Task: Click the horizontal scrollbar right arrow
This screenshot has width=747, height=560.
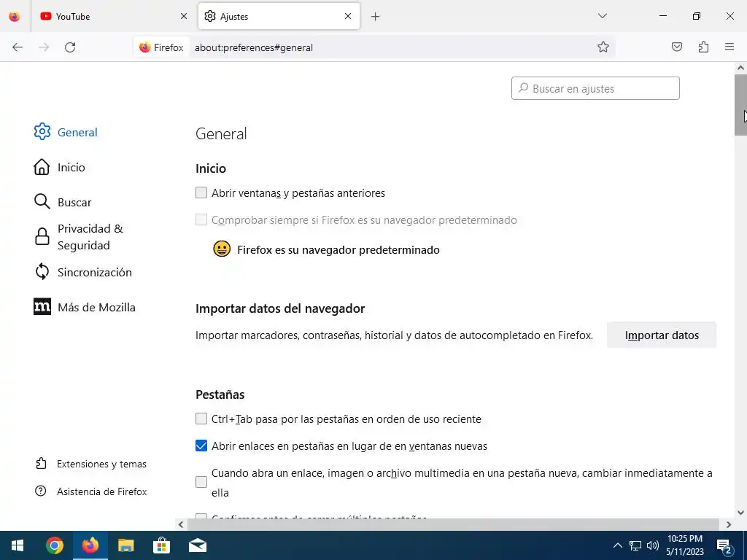Action: 729,524
